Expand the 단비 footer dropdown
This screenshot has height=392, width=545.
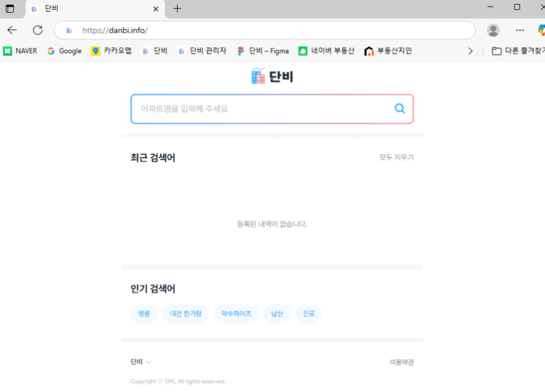pyautogui.click(x=141, y=362)
